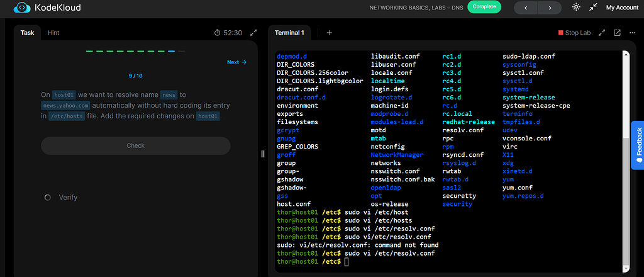Go to previous lab with left chevron
The height and width of the screenshot is (277, 644).
pyautogui.click(x=526, y=8)
